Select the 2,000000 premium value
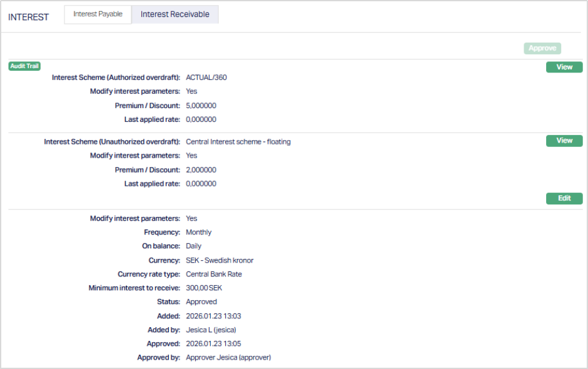The width and height of the screenshot is (588, 369). point(201,170)
